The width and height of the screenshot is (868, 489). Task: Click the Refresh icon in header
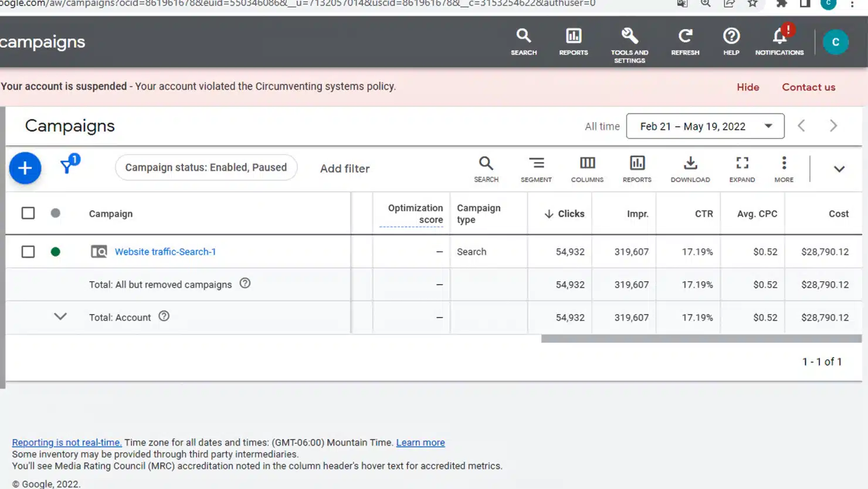coord(685,42)
